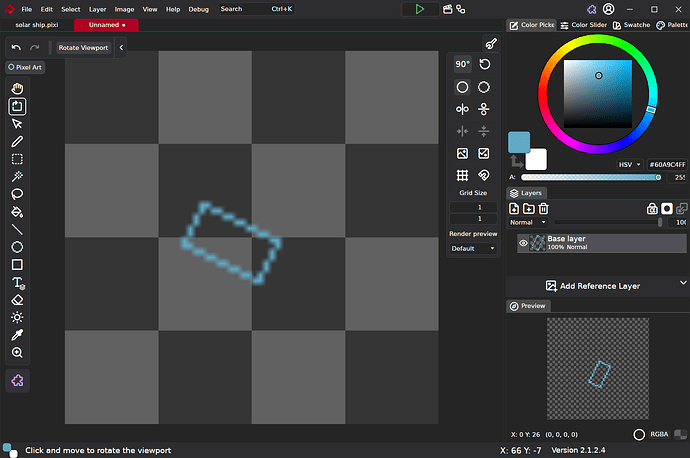The width and height of the screenshot is (690, 458).
Task: Toggle snapping in viewport panel
Action: point(484,176)
